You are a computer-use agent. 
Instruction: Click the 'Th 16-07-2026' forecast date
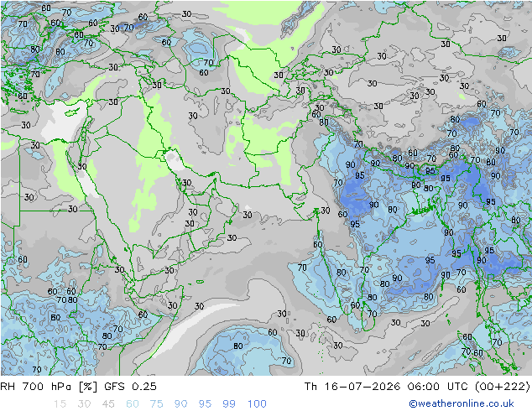[x=352, y=386]
